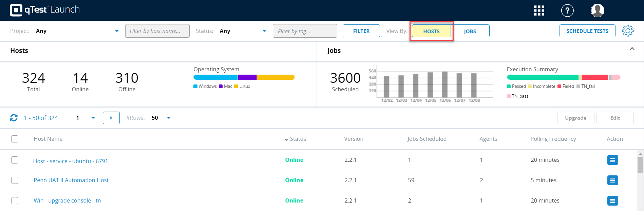This screenshot has height=211, width=644.
Task: Check the Penn UAT II Automation Host box
Action: click(15, 180)
